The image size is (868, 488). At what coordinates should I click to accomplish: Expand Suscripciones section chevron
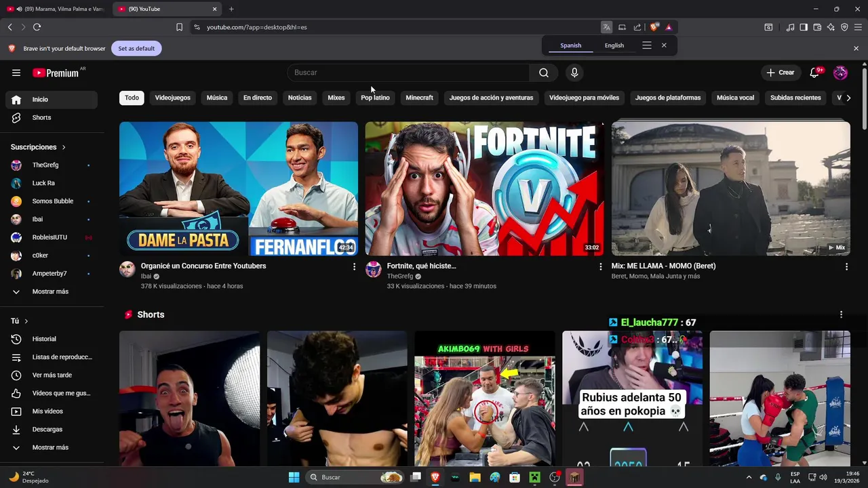pos(64,147)
